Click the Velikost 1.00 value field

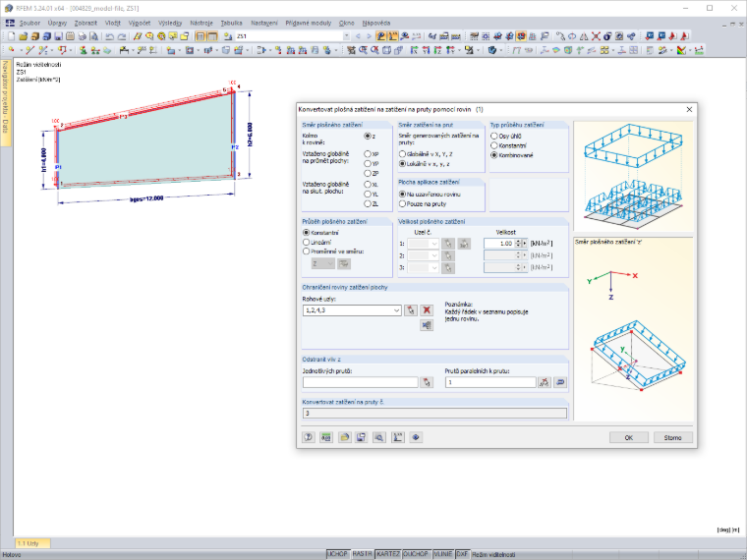(498, 244)
